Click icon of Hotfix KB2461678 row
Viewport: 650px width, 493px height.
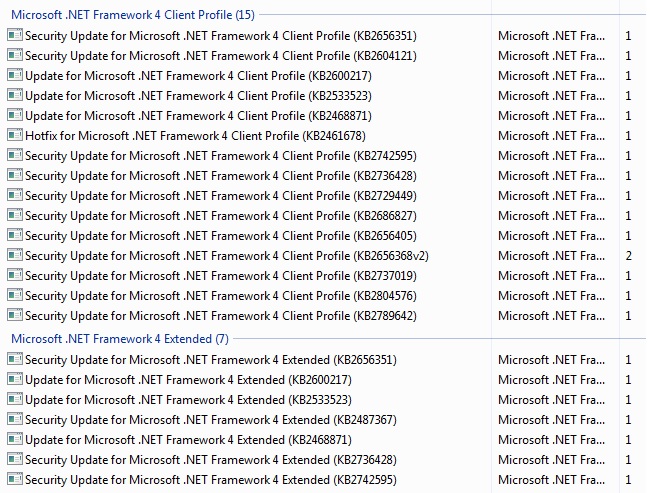click(15, 135)
